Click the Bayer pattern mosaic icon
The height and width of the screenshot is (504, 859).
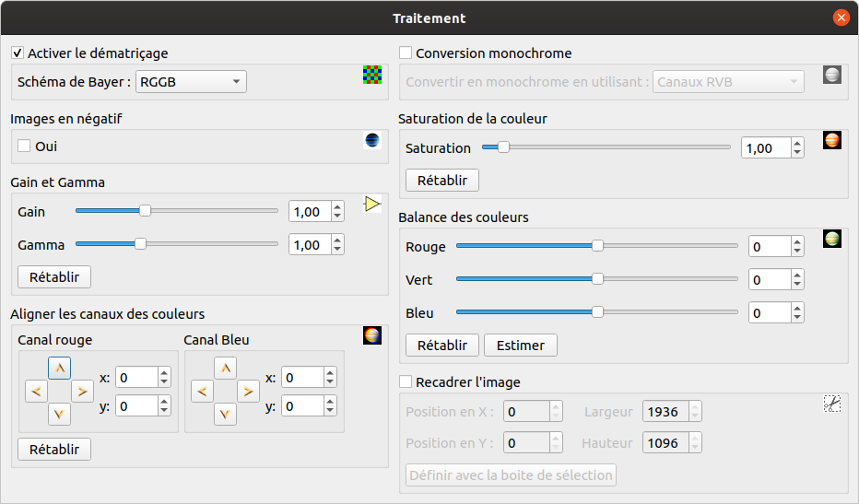point(371,76)
